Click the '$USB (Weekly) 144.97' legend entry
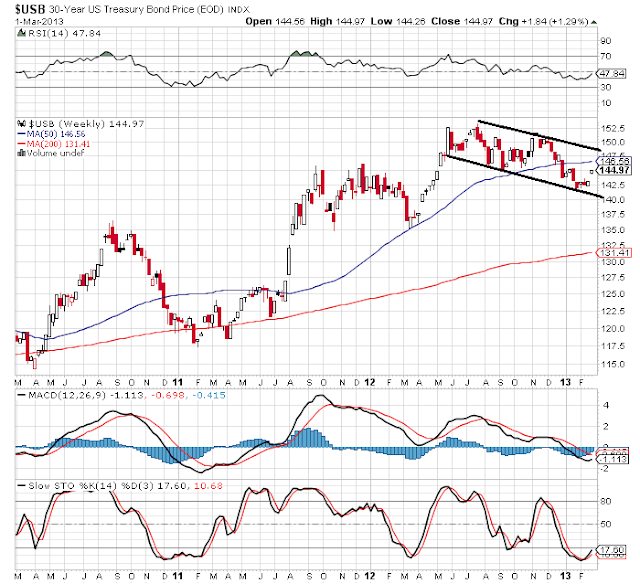 click(x=87, y=124)
